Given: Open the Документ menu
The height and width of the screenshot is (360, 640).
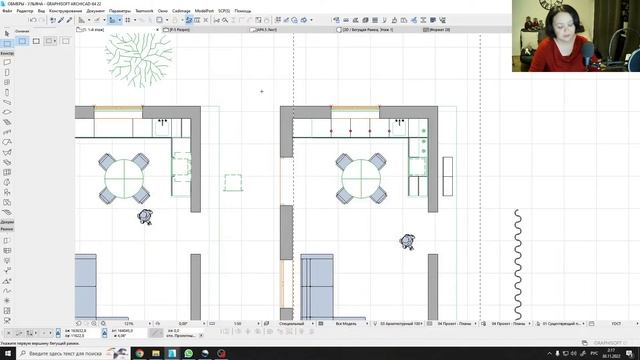Looking at the screenshot, I should pyautogui.click(x=96, y=11).
